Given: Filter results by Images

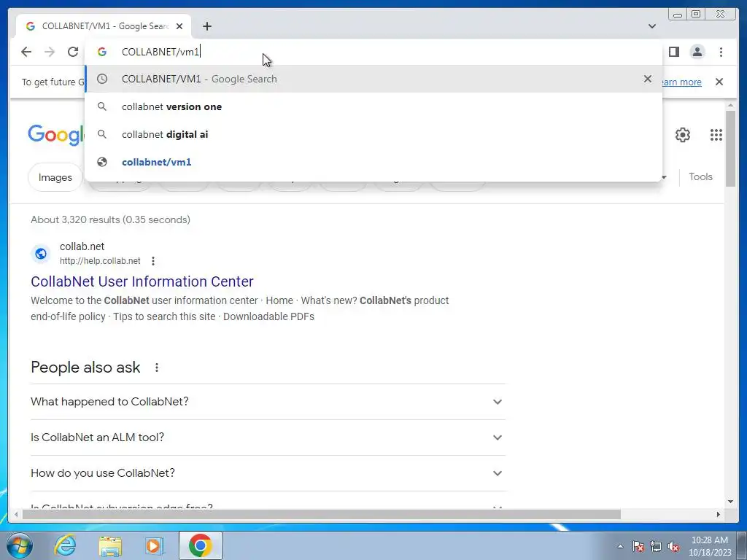Looking at the screenshot, I should coord(55,177).
